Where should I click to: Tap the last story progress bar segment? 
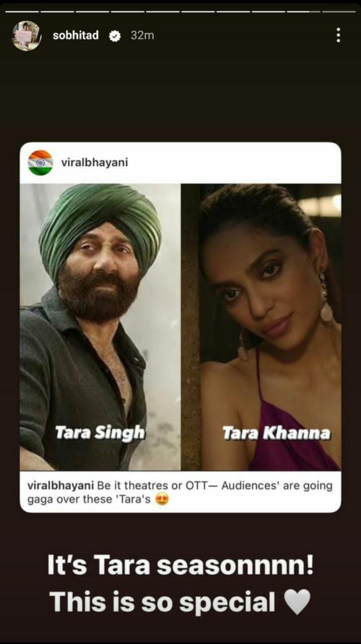tap(339, 11)
